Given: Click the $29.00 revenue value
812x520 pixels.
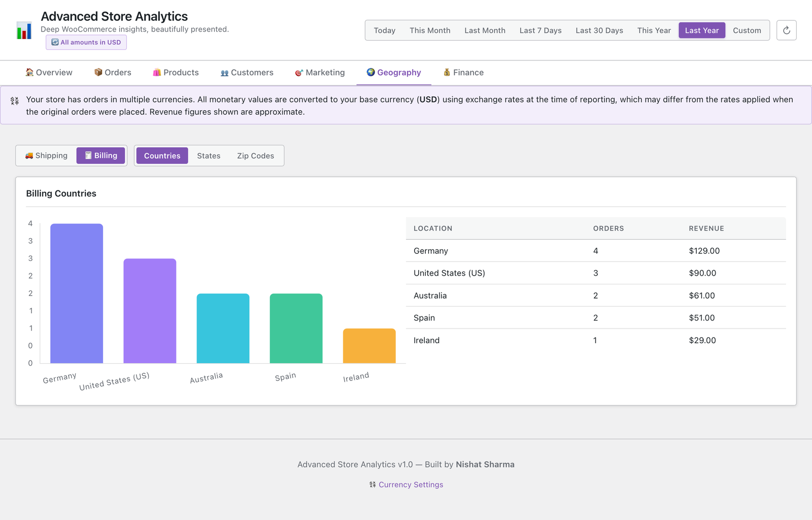Looking at the screenshot, I should coord(702,340).
